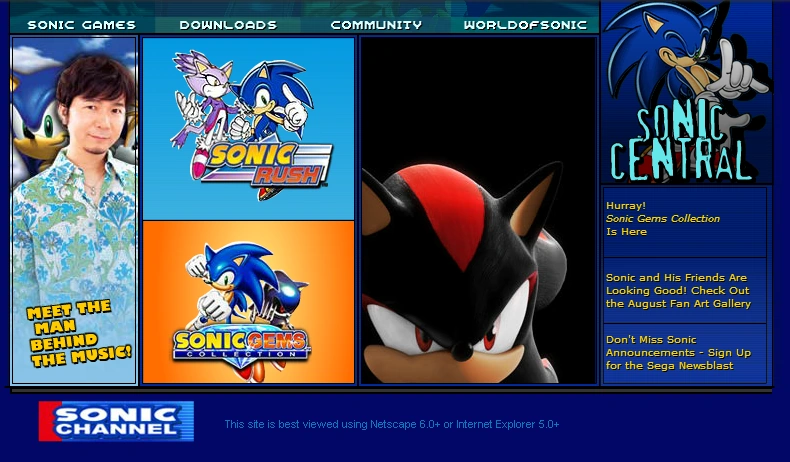Click the Sonic Channel logo
The height and width of the screenshot is (462, 790).
[116, 421]
